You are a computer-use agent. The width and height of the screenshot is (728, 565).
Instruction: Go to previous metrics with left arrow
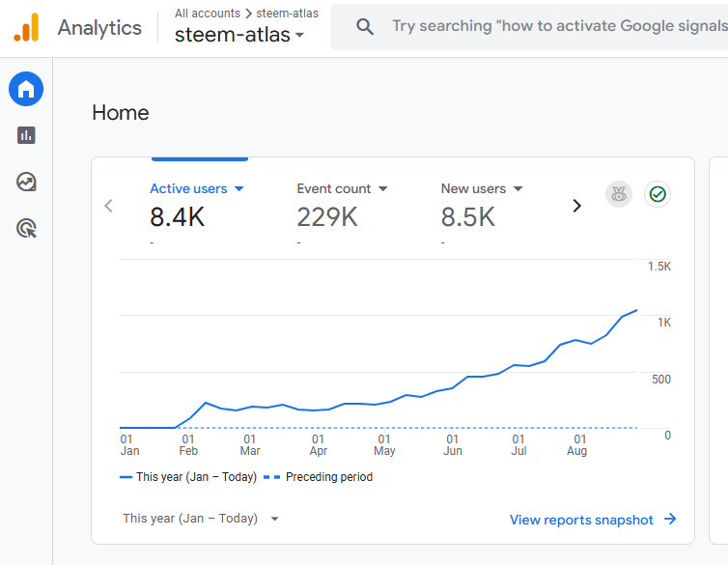[108, 205]
